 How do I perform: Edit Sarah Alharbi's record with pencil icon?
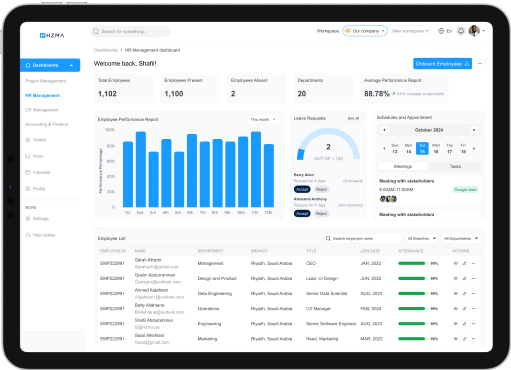[x=464, y=263]
